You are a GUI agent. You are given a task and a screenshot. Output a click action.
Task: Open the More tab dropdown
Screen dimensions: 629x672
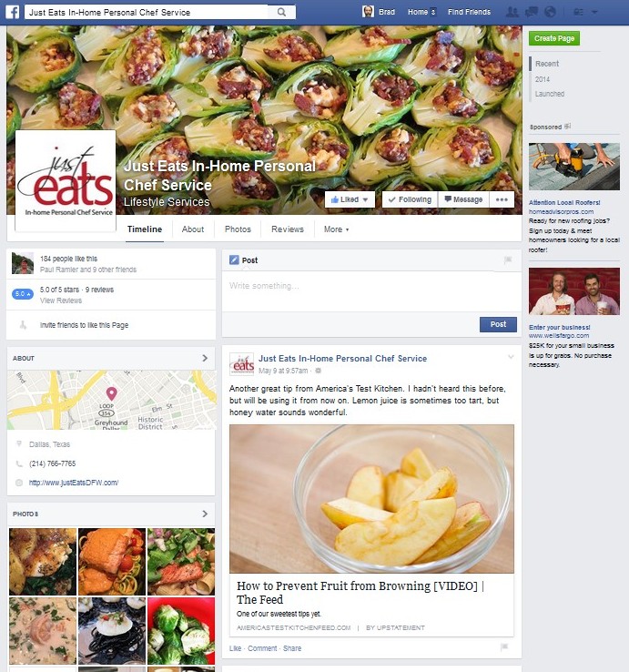(337, 229)
